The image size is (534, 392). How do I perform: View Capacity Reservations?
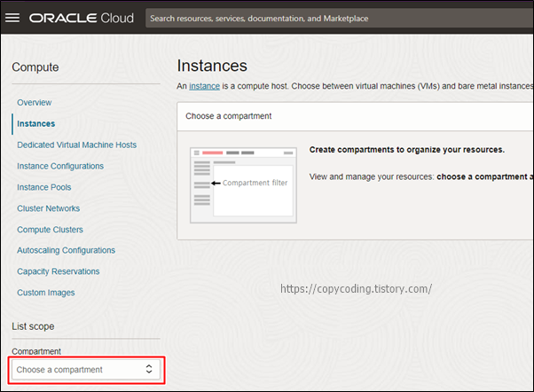point(59,271)
